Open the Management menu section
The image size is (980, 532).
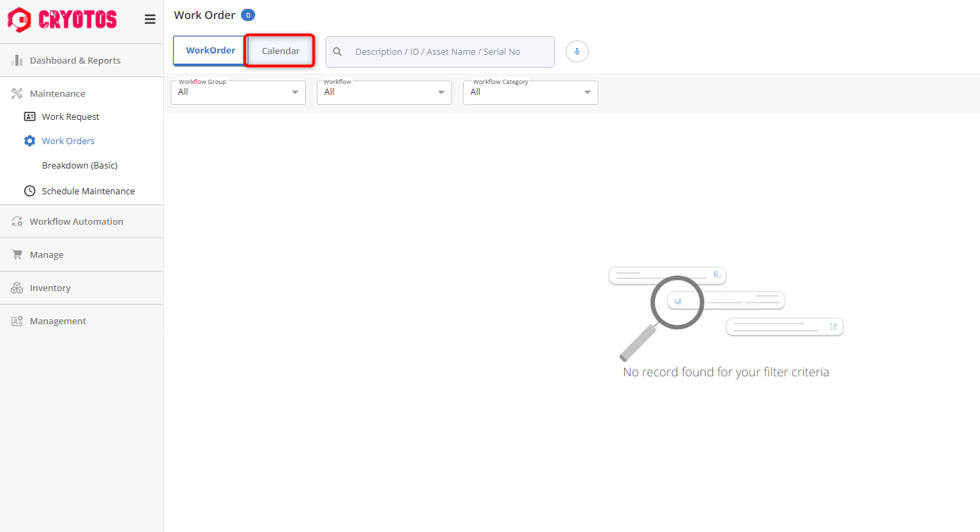pos(58,321)
